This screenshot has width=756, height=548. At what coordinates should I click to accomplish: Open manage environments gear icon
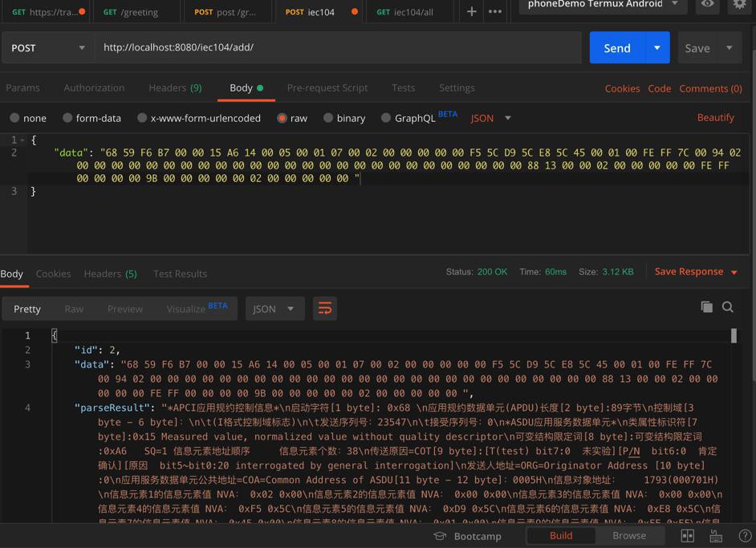click(x=740, y=4)
